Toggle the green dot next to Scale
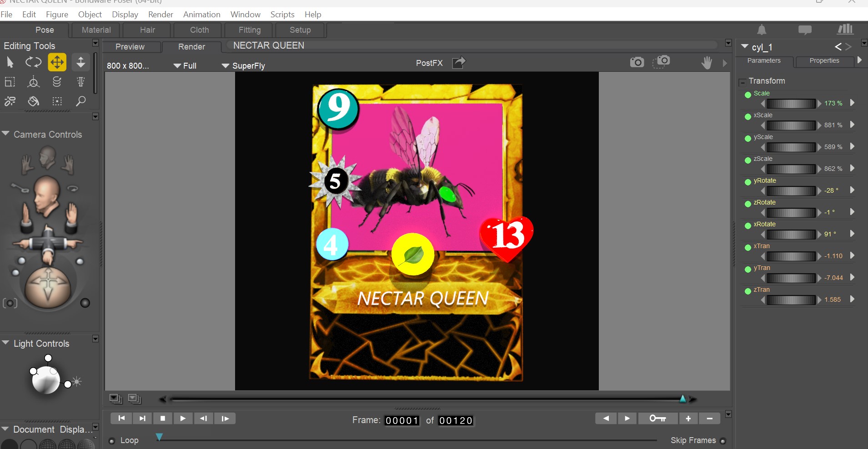The image size is (868, 449). click(748, 95)
